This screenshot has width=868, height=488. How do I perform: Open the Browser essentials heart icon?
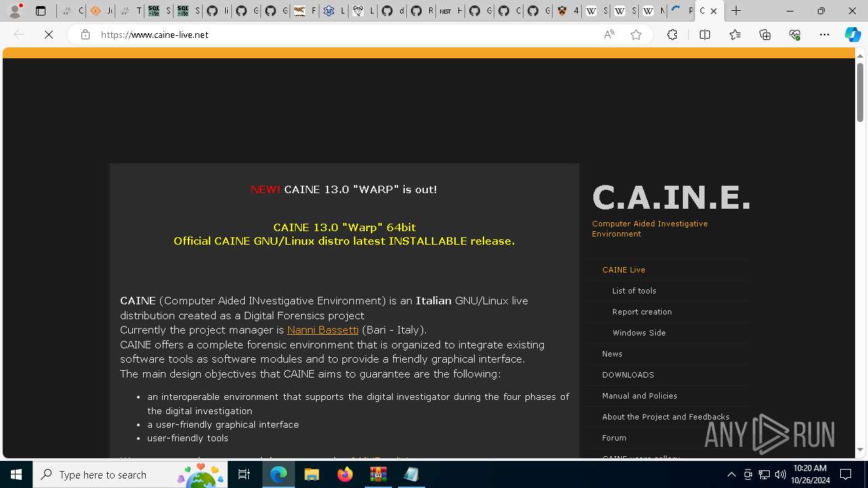coord(795,35)
